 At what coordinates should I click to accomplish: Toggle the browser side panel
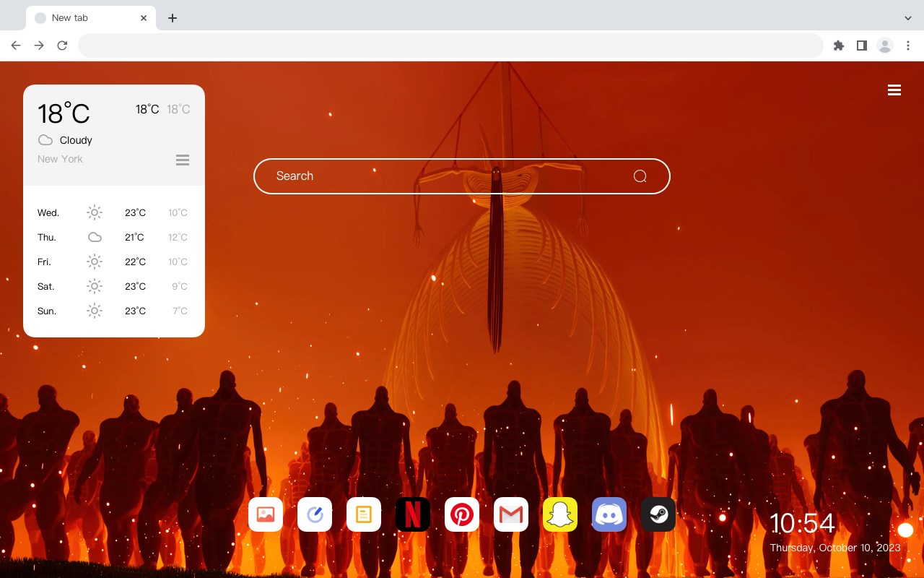tap(861, 46)
